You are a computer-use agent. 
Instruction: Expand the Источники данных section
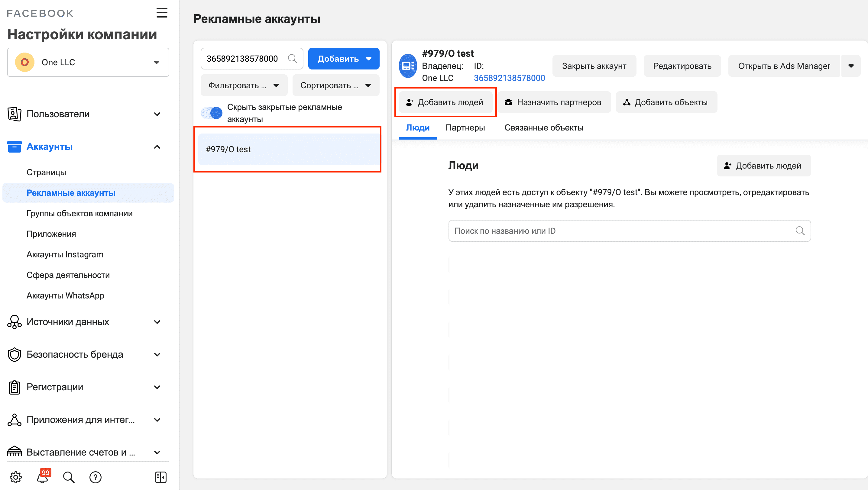[x=157, y=322]
